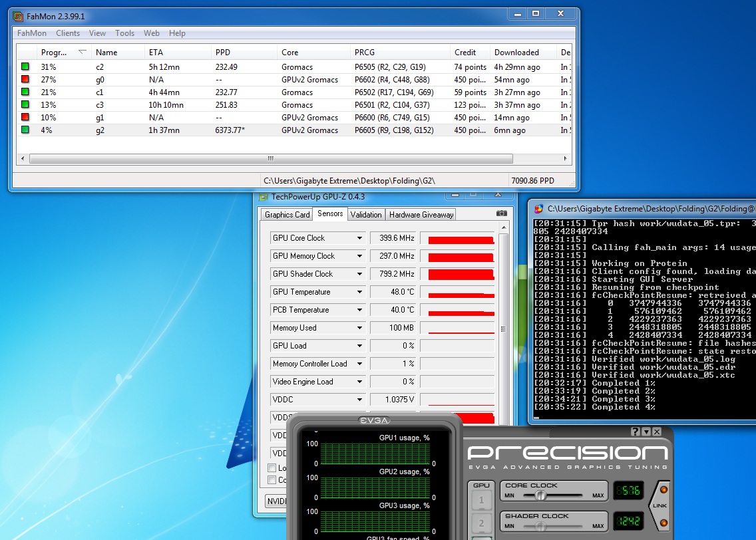Viewport: 756px width, 540px height.
Task: Click GPU2 usage graph in EVGA monitor
Action: (x=375, y=487)
